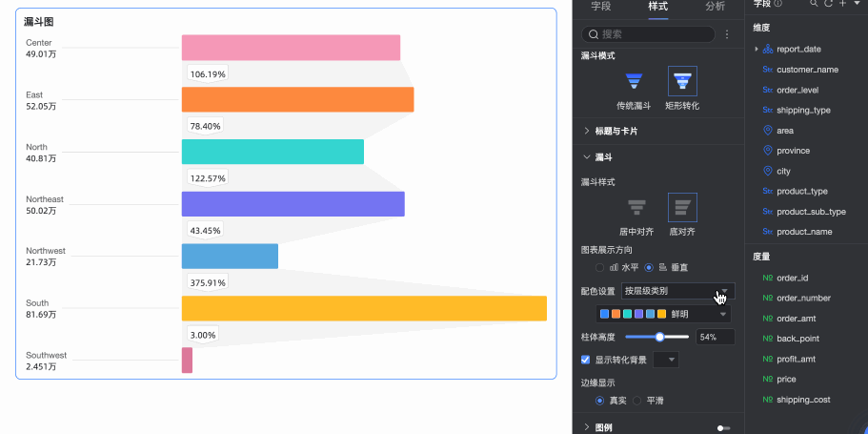The image size is (868, 434).
Task: Click the 漏斗图 chart title
Action: [39, 22]
